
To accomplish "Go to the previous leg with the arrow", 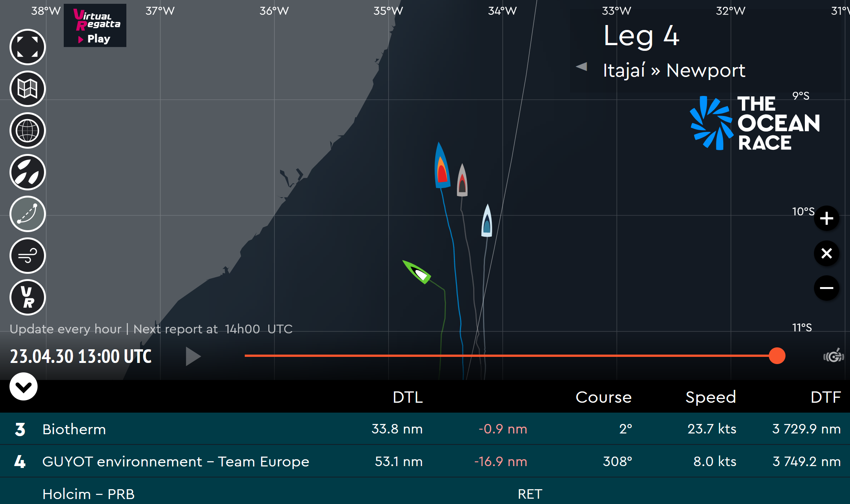I will click(582, 67).
